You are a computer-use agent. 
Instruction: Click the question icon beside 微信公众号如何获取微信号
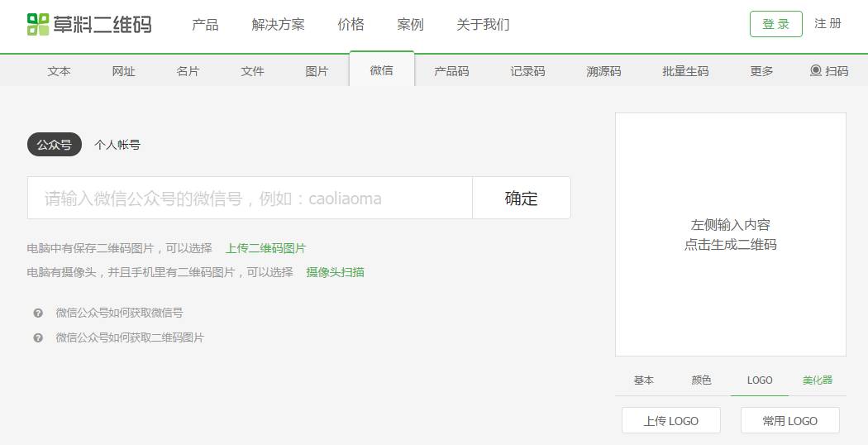click(38, 313)
